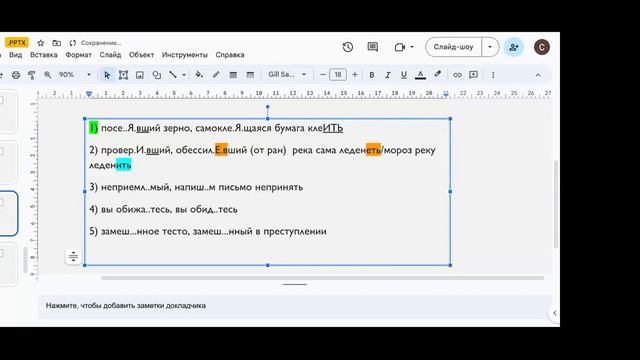The image size is (640, 360).
Task: Open the Справка menu
Action: click(230, 55)
